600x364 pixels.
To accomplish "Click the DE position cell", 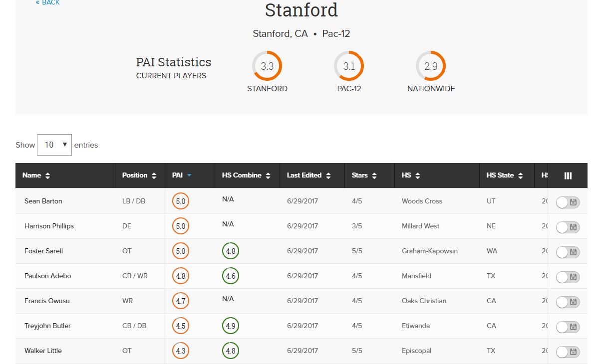I will click(127, 226).
